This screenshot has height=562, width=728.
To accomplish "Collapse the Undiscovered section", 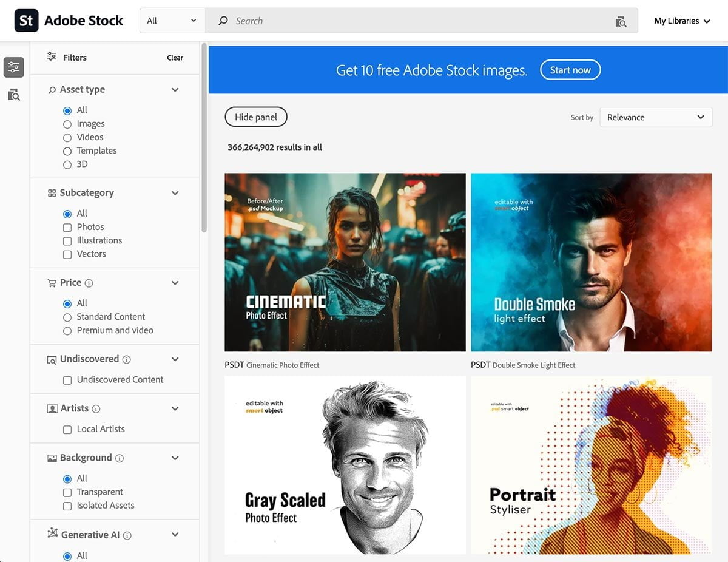I will [175, 359].
